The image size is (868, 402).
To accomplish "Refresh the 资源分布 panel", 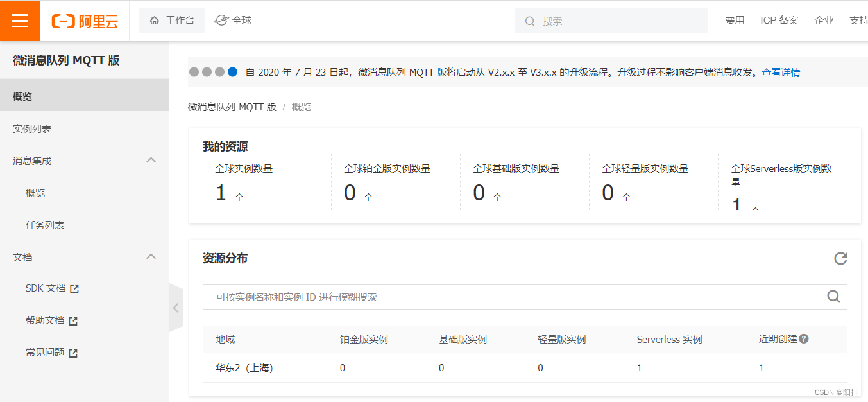I will tap(840, 258).
